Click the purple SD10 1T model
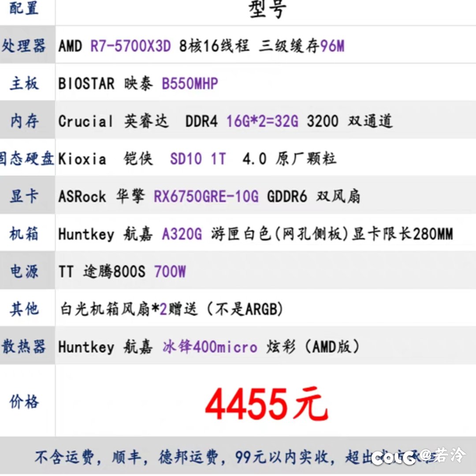 click(198, 159)
